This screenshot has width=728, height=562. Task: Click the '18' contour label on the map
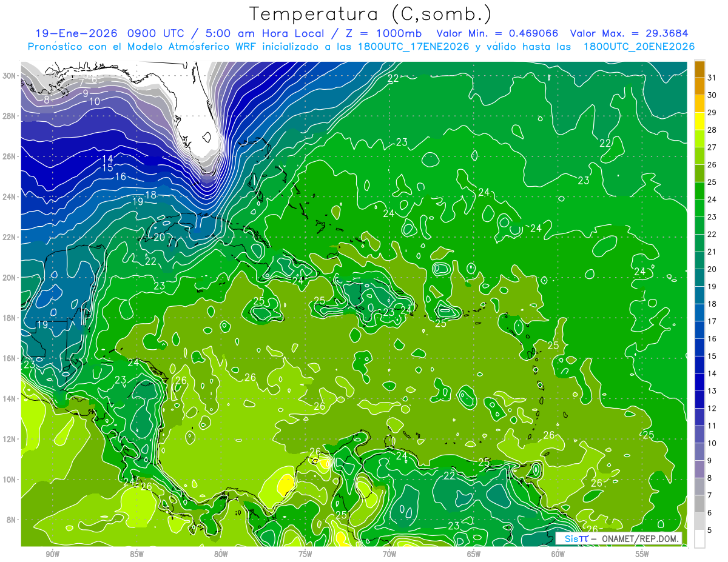tap(151, 195)
